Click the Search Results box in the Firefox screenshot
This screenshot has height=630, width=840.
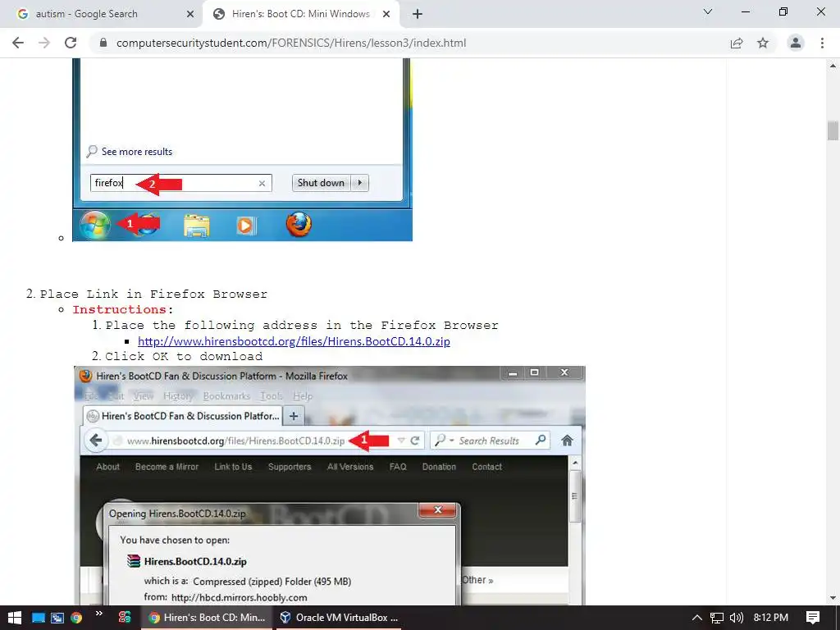(x=491, y=441)
